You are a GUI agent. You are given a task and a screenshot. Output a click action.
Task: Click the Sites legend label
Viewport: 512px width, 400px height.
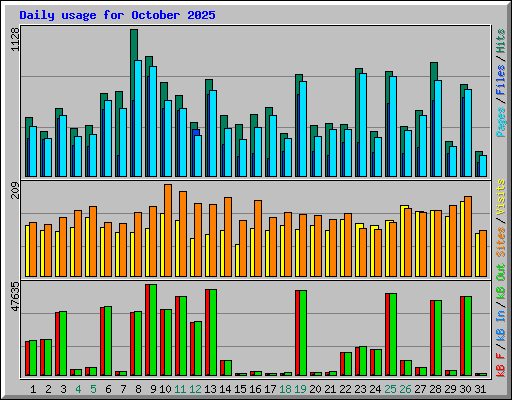click(x=501, y=241)
